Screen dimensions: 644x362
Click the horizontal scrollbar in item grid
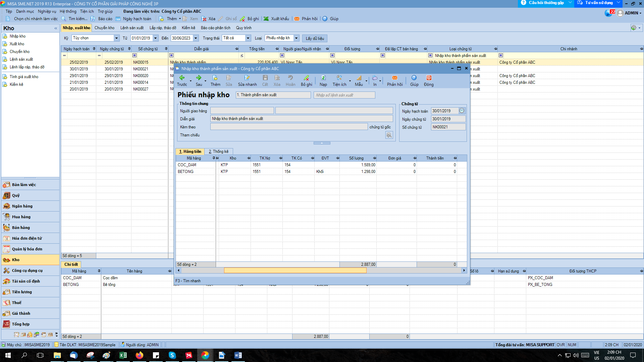click(295, 270)
